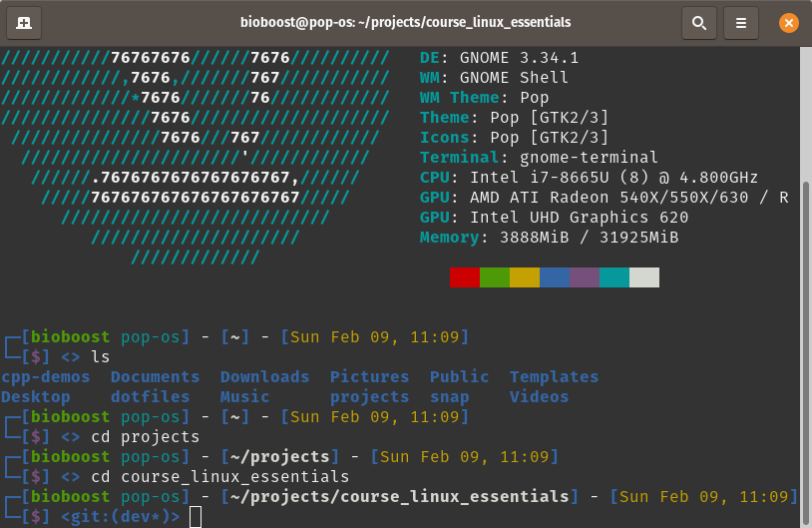Click the 'cd course_linux_essentials' command
The image size is (812, 528).
pos(220,477)
